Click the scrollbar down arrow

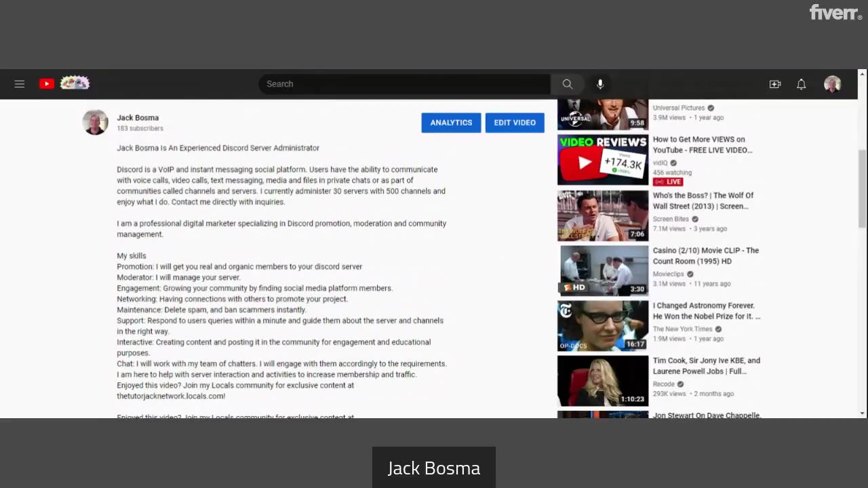point(863,413)
